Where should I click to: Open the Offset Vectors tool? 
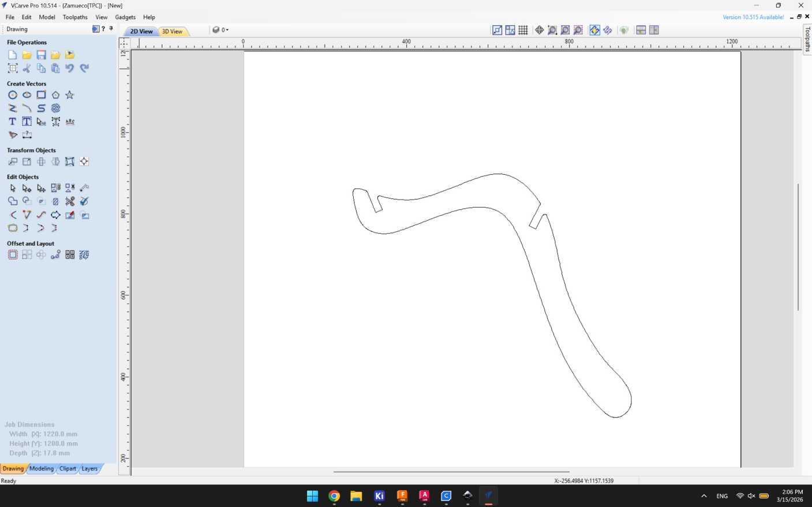[12, 254]
